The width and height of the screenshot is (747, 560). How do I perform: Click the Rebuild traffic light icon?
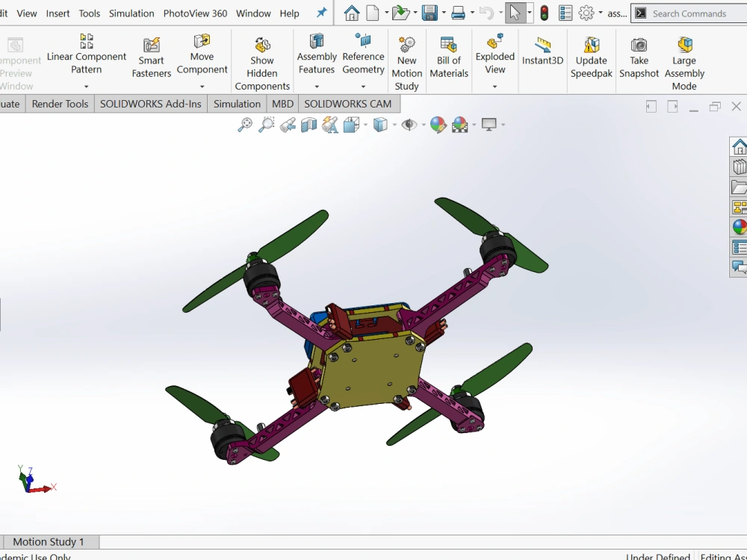[x=544, y=13]
